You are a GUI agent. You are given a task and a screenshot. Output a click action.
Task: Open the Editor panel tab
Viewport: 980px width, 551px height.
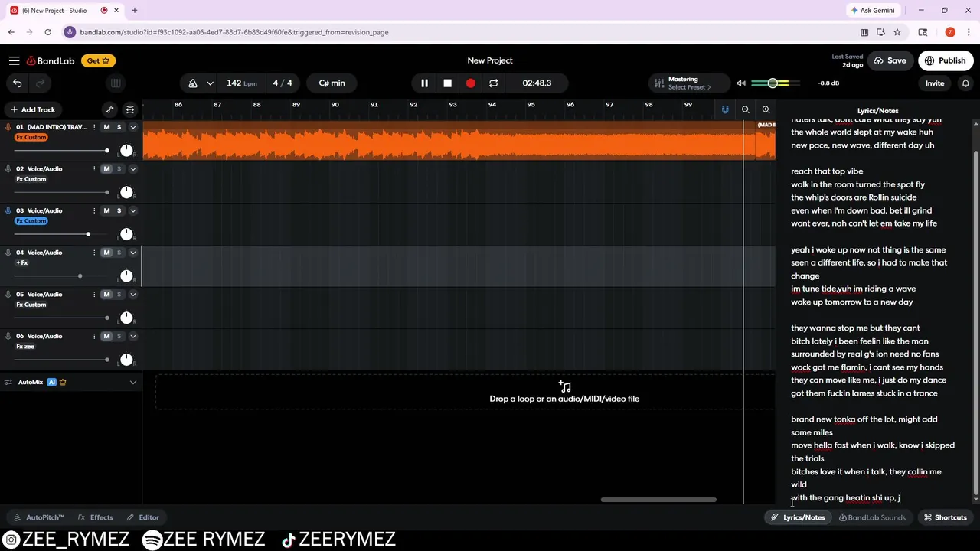point(142,517)
